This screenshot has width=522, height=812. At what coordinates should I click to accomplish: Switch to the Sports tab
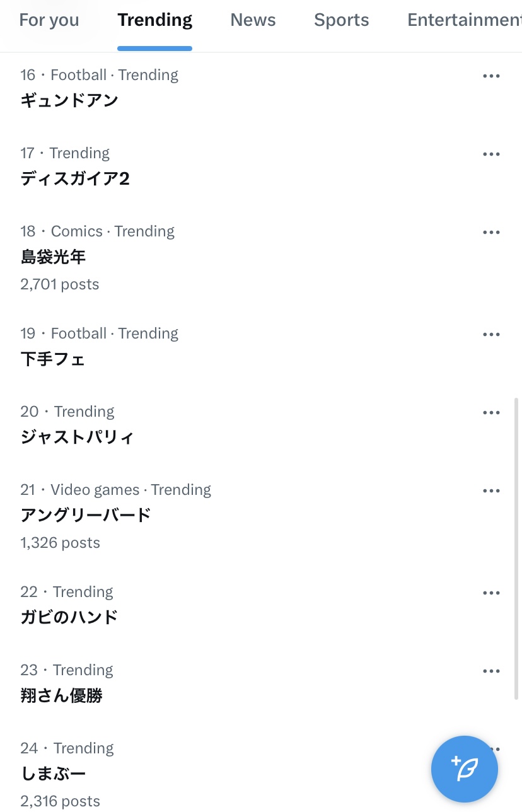coord(341,20)
